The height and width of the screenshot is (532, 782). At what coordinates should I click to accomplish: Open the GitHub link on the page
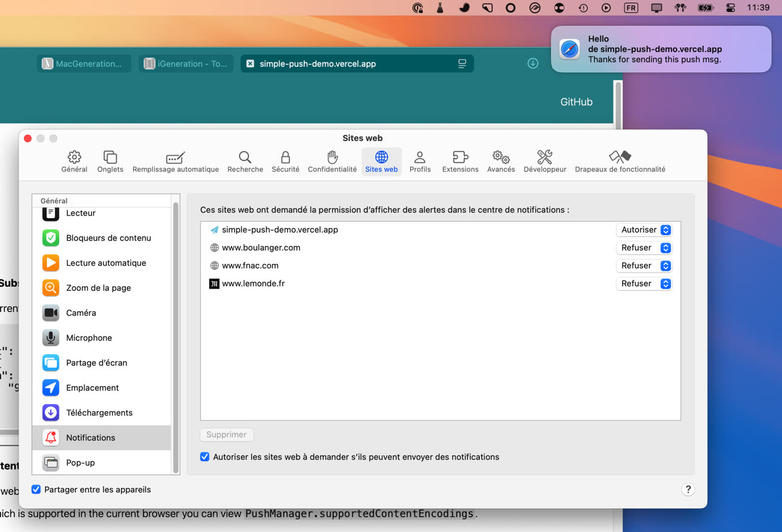[x=576, y=102]
